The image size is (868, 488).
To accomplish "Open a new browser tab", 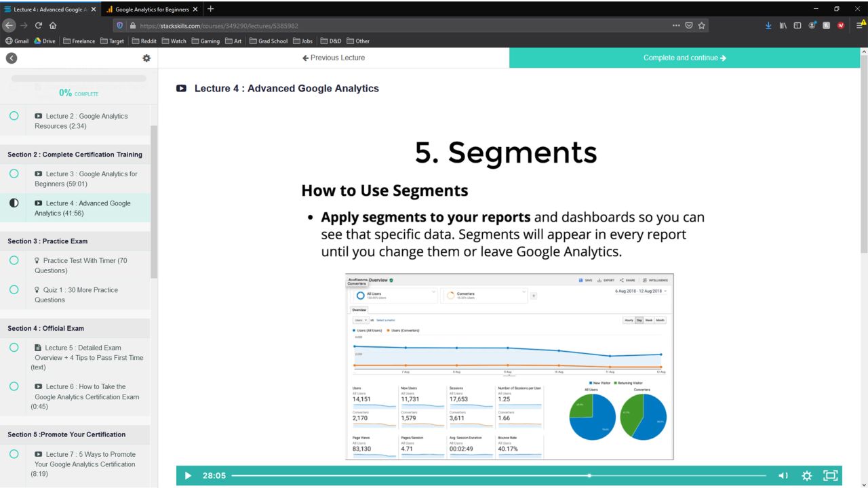I will point(210,9).
